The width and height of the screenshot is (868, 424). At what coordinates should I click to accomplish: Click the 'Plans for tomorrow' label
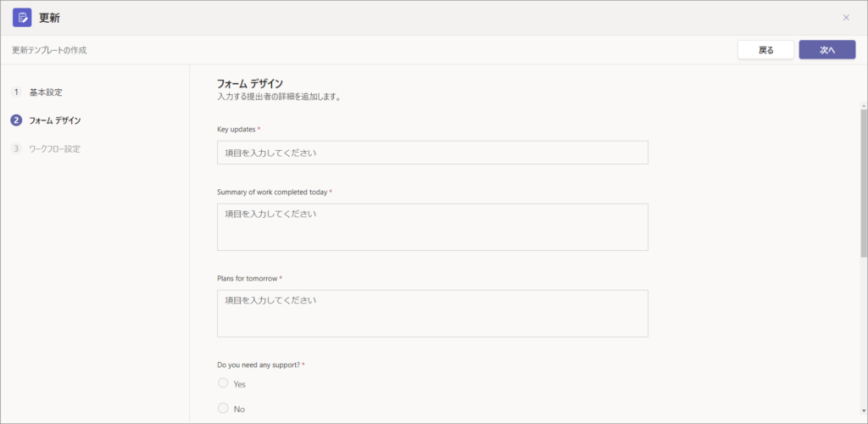(247, 278)
